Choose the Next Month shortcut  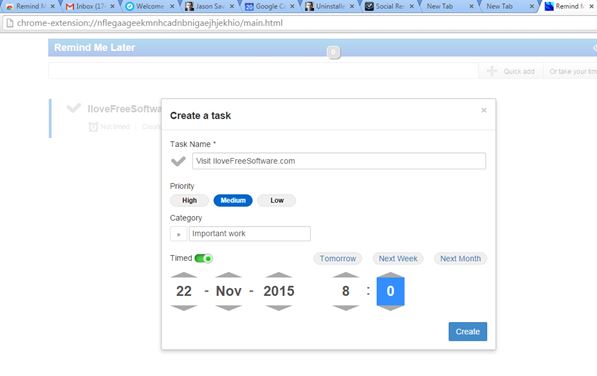click(460, 258)
